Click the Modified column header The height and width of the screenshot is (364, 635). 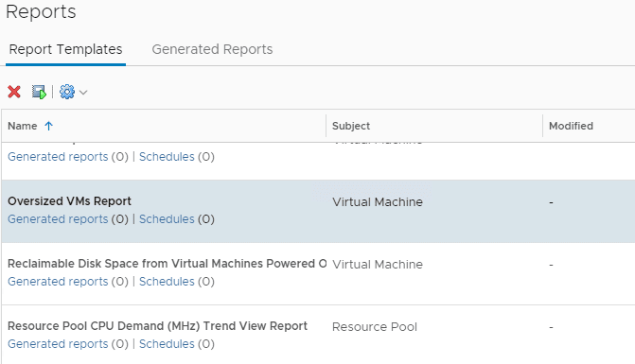571,126
